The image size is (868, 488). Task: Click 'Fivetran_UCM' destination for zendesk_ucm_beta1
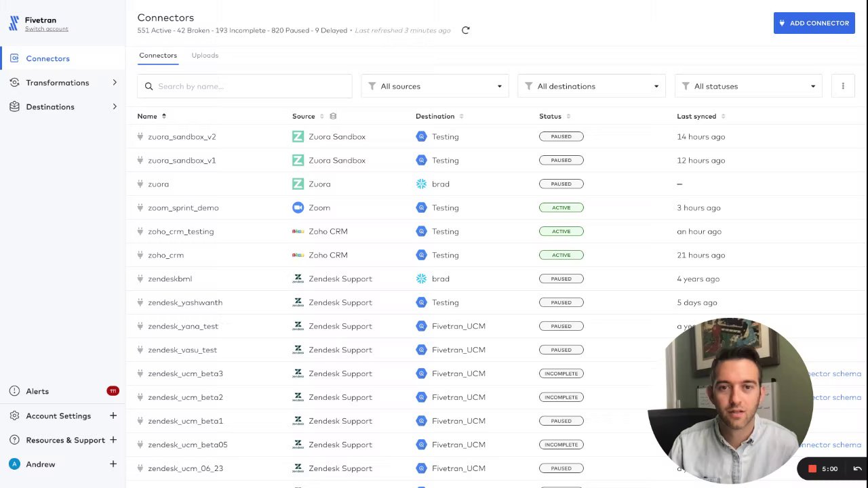point(458,421)
